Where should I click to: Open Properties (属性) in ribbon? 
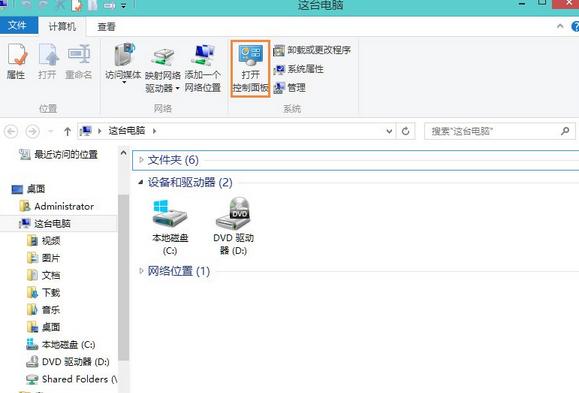point(16,61)
